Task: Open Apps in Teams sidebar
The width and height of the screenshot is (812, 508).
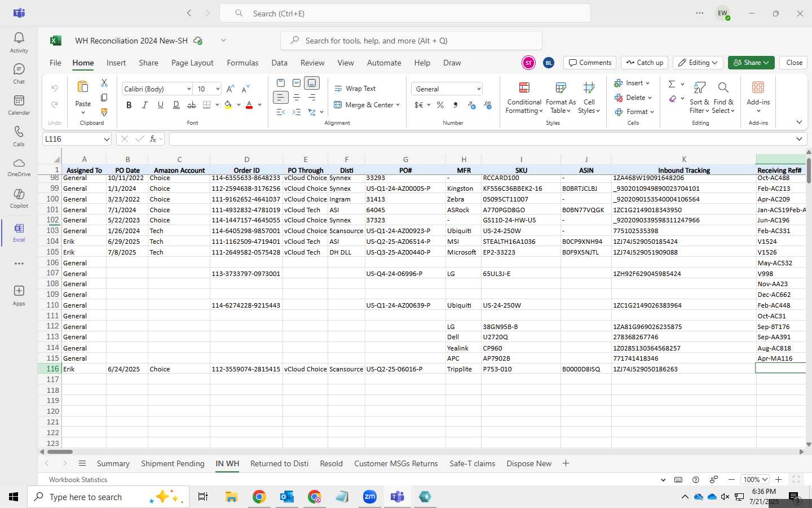Action: pyautogui.click(x=19, y=295)
